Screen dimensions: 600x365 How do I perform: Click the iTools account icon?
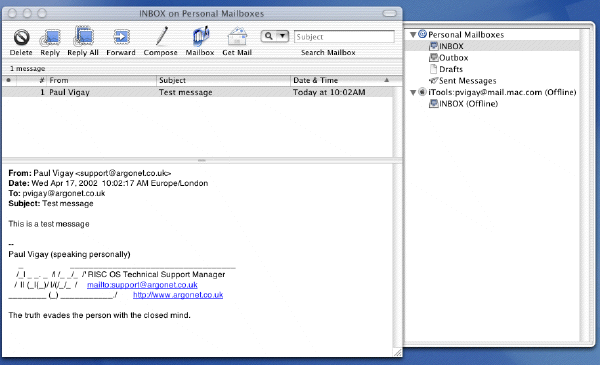tap(422, 92)
